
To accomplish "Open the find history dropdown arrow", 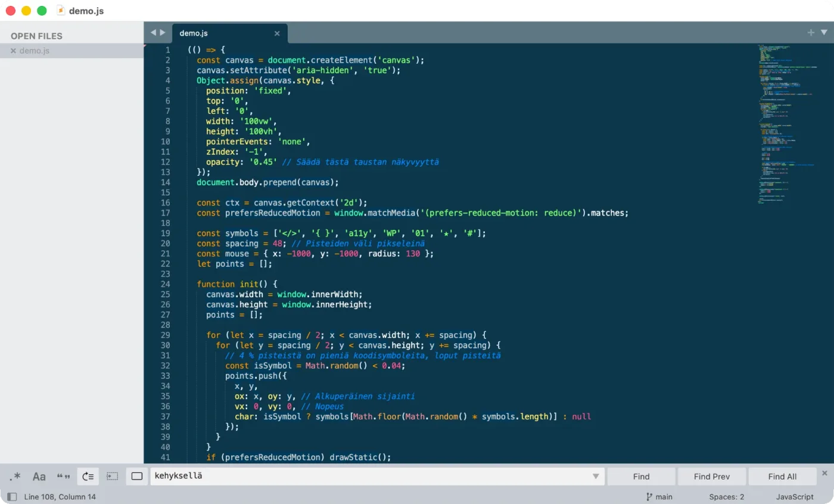I will click(596, 477).
